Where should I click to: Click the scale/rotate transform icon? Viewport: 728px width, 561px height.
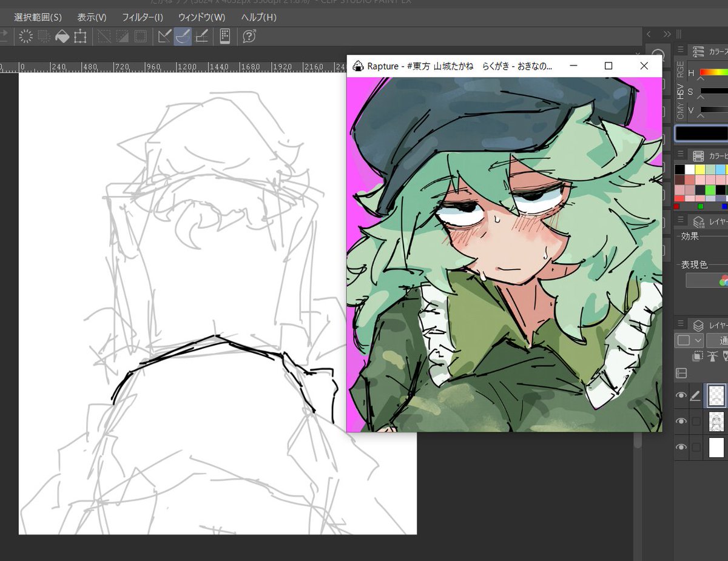pyautogui.click(x=80, y=36)
